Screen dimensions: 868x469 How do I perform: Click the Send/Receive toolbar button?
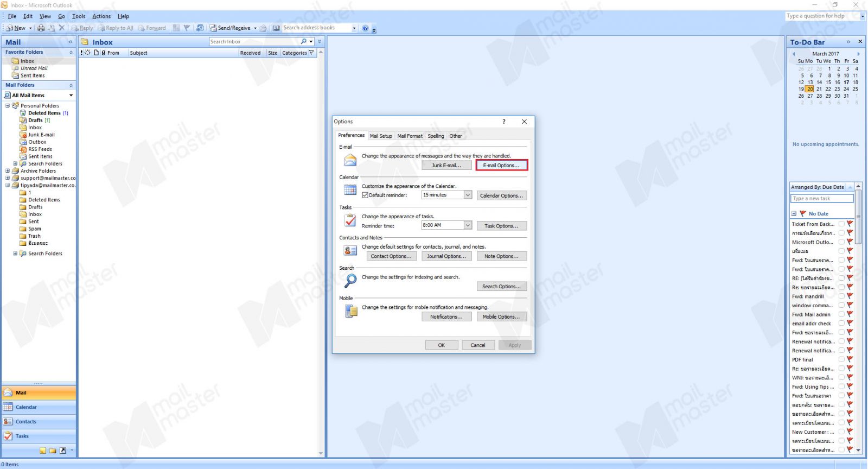(x=230, y=28)
